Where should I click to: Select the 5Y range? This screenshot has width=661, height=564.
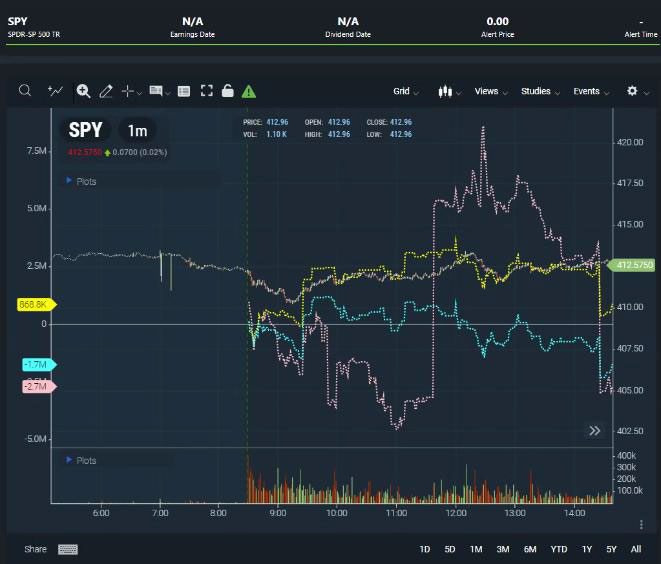611,549
